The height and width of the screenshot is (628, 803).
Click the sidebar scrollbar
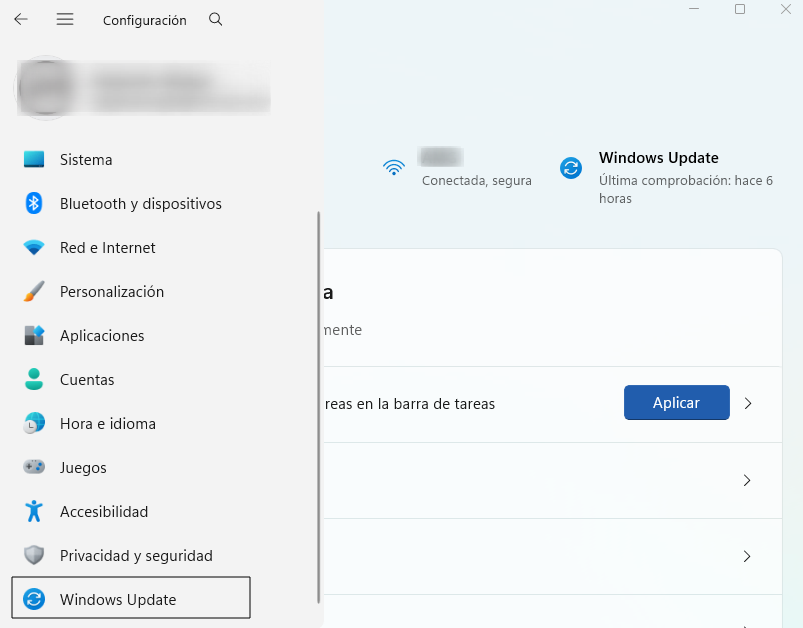tap(319, 400)
